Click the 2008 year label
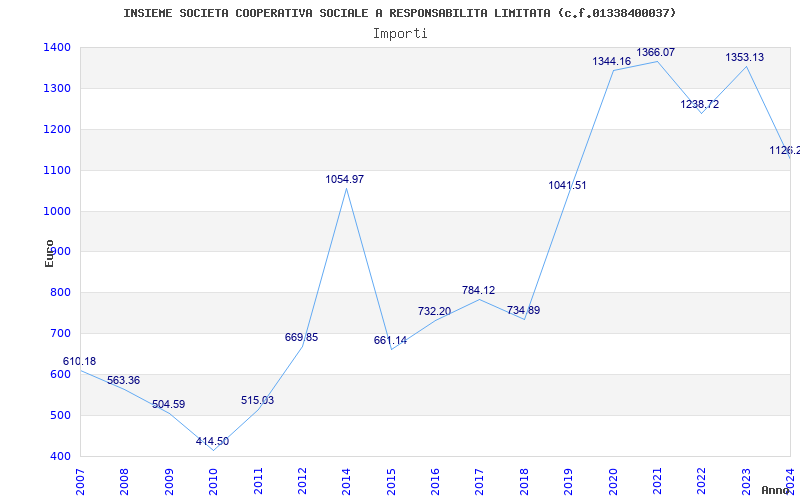This screenshot has width=800, height=500. [x=124, y=481]
